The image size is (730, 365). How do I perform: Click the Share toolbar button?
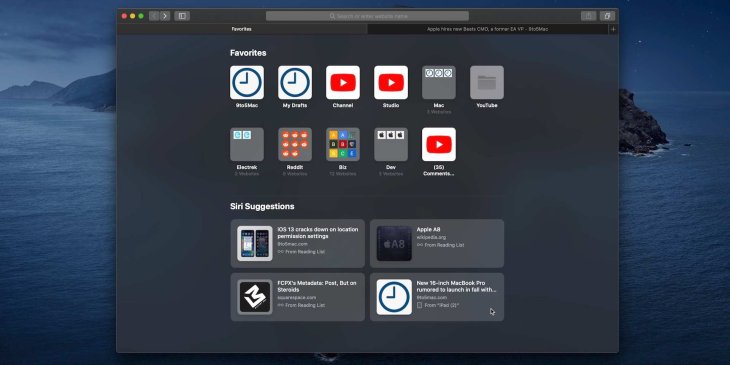pyautogui.click(x=588, y=16)
